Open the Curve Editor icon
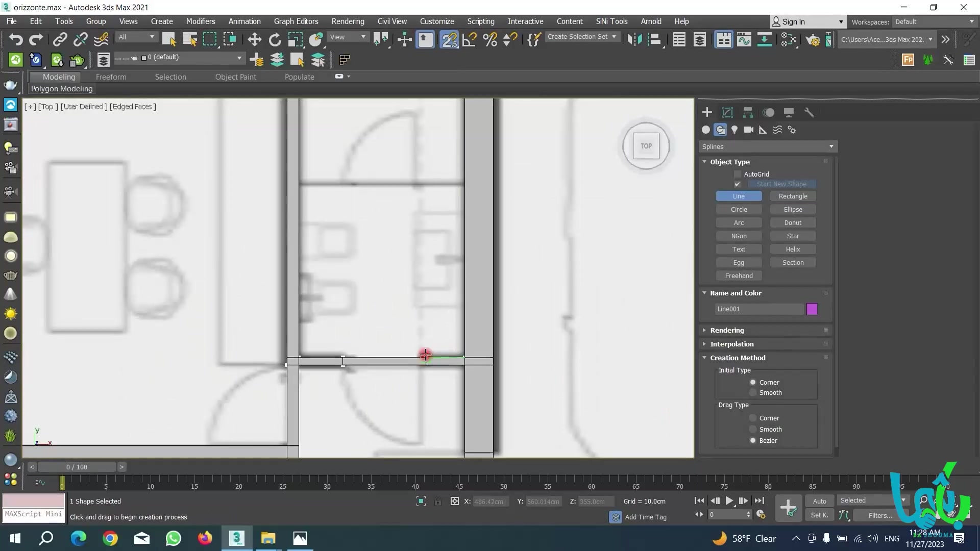This screenshot has height=551, width=980. pyautogui.click(x=744, y=39)
